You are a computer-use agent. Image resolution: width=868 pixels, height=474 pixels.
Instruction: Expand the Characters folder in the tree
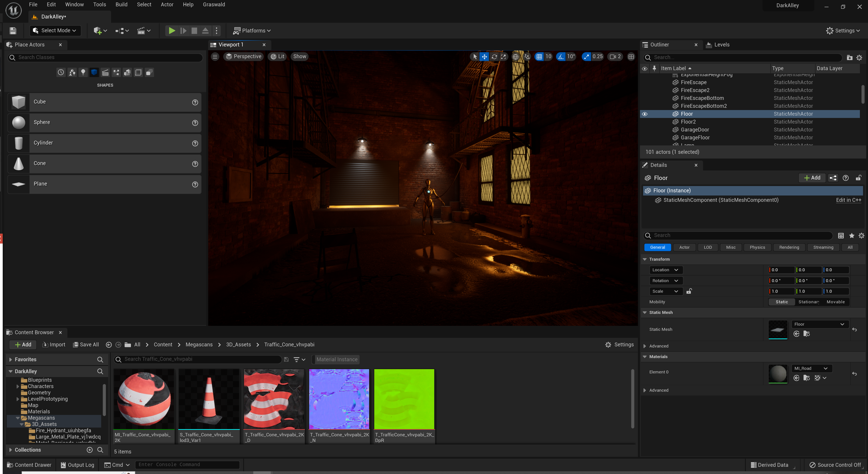pyautogui.click(x=18, y=386)
